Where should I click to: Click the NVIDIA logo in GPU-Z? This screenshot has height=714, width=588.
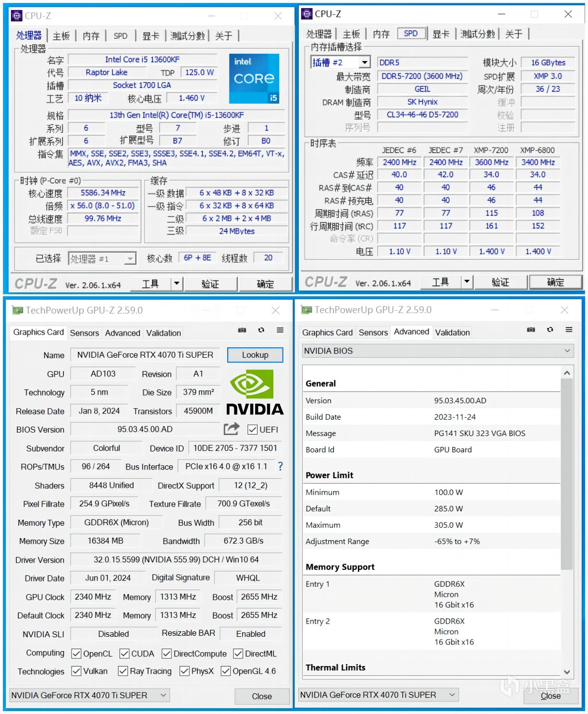[255, 392]
